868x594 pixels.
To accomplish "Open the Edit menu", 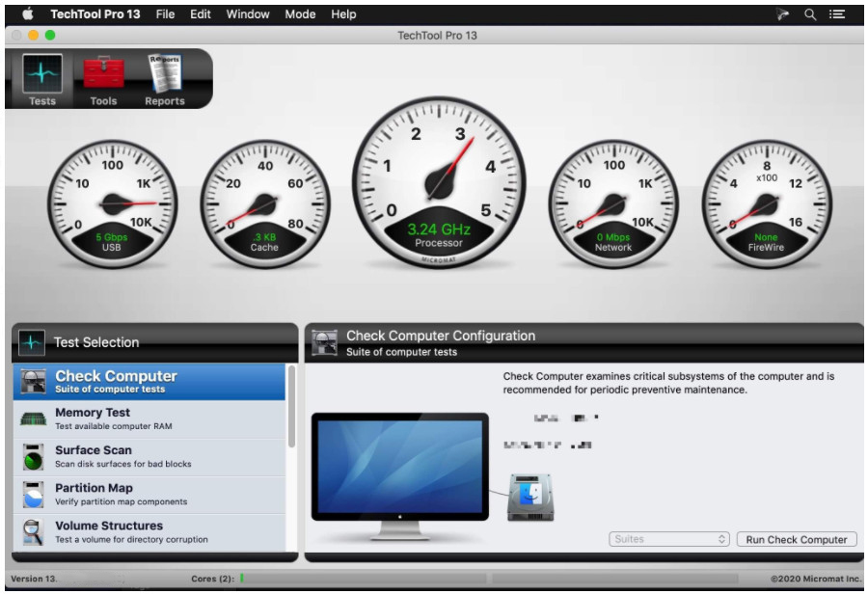I will click(201, 14).
